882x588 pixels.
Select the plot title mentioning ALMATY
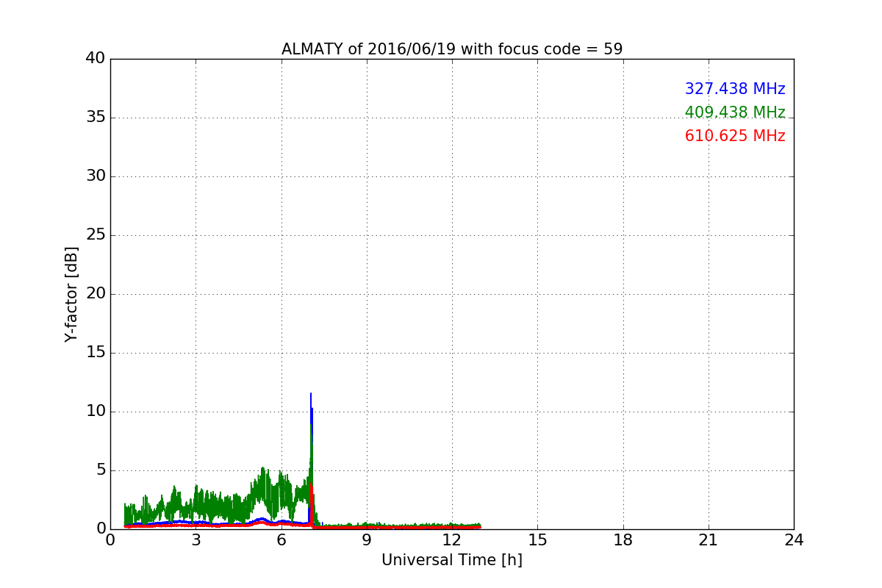pyautogui.click(x=452, y=49)
